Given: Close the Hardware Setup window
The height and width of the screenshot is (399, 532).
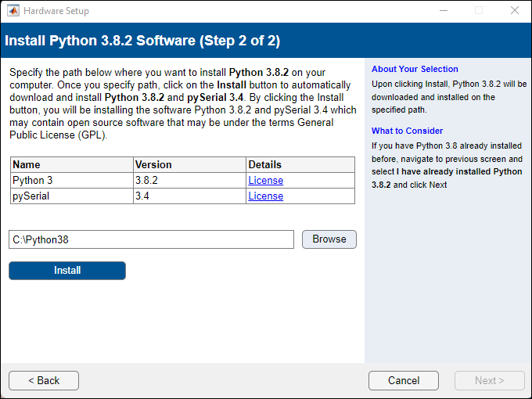Looking at the screenshot, I should [514, 11].
